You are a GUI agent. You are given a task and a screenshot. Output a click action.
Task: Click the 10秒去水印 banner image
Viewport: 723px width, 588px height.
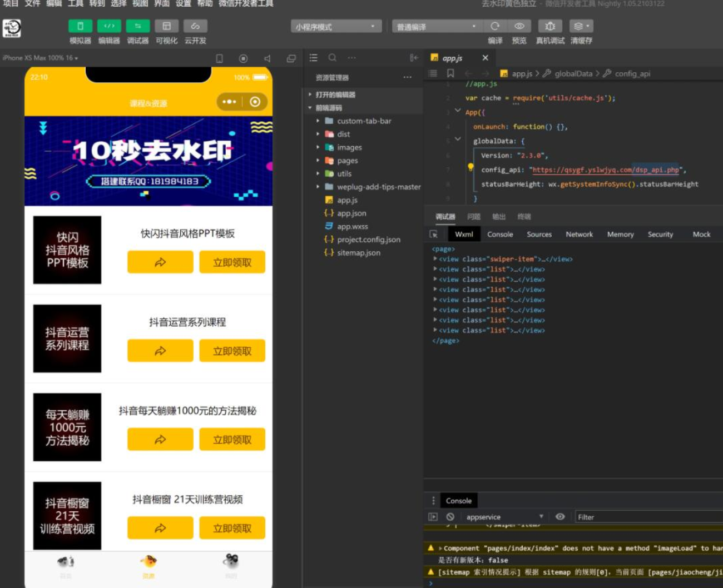coord(148,161)
